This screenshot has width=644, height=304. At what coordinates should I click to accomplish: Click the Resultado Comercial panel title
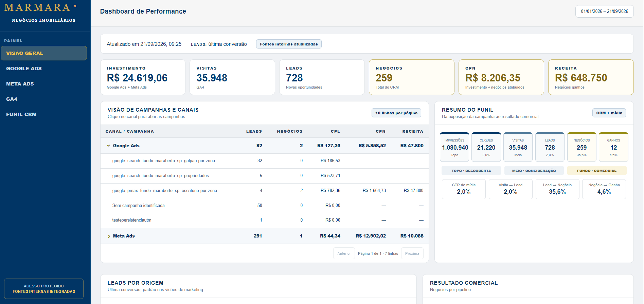(x=464, y=283)
